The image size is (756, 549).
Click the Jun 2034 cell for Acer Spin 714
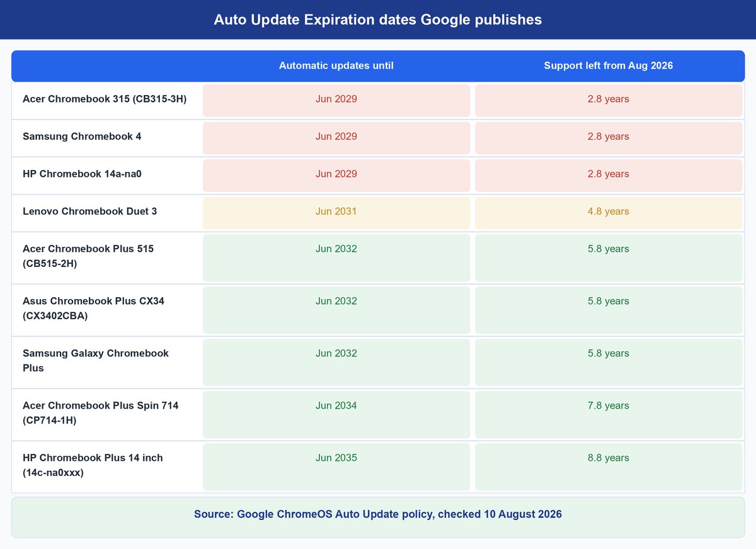pos(336,414)
